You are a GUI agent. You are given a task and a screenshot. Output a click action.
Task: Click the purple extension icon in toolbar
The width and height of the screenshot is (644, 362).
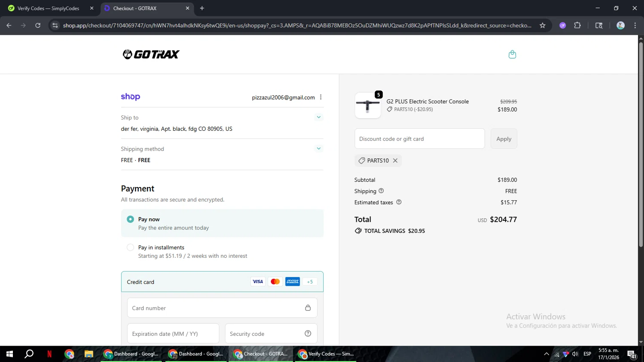(562, 25)
